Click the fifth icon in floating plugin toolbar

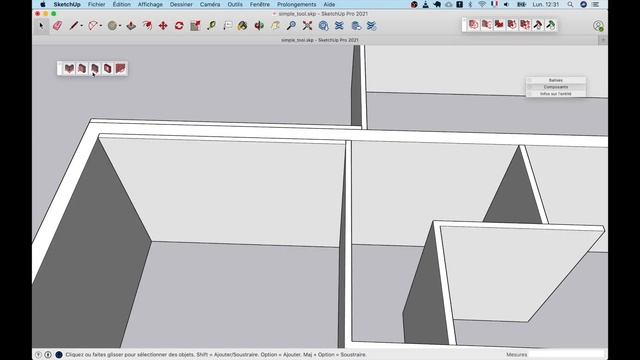120,69
